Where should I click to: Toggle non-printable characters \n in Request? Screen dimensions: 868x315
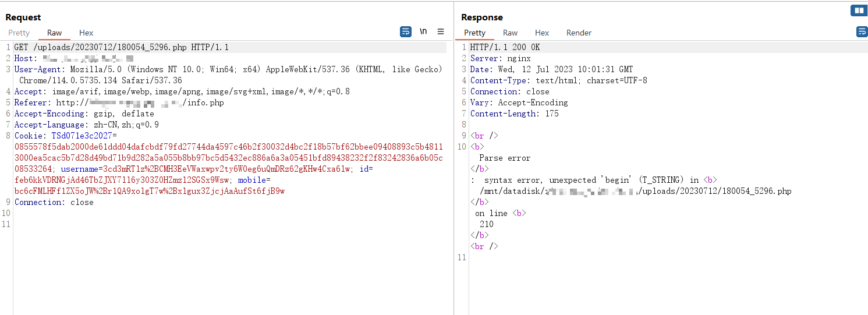423,31
